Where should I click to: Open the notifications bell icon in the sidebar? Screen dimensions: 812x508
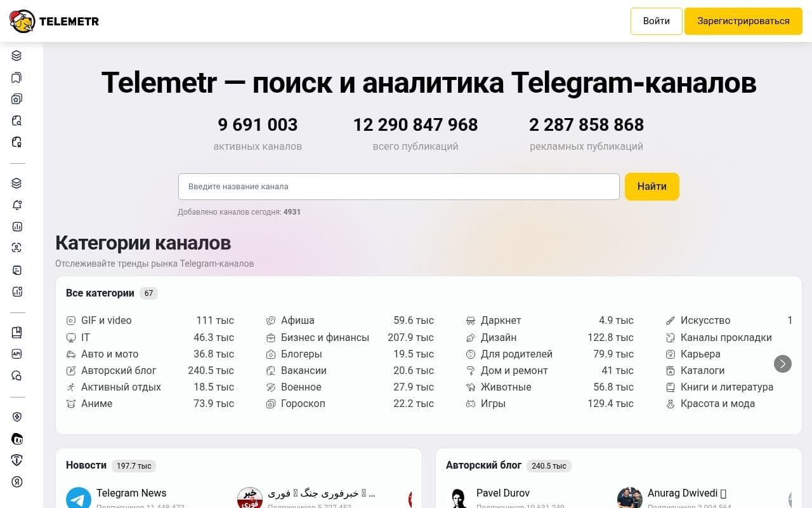(x=17, y=204)
